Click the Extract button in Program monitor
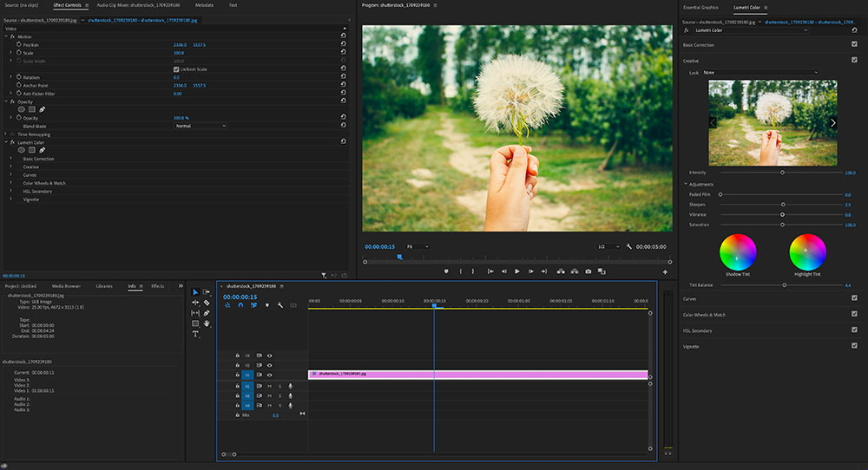The width and height of the screenshot is (868, 470). (x=575, y=271)
